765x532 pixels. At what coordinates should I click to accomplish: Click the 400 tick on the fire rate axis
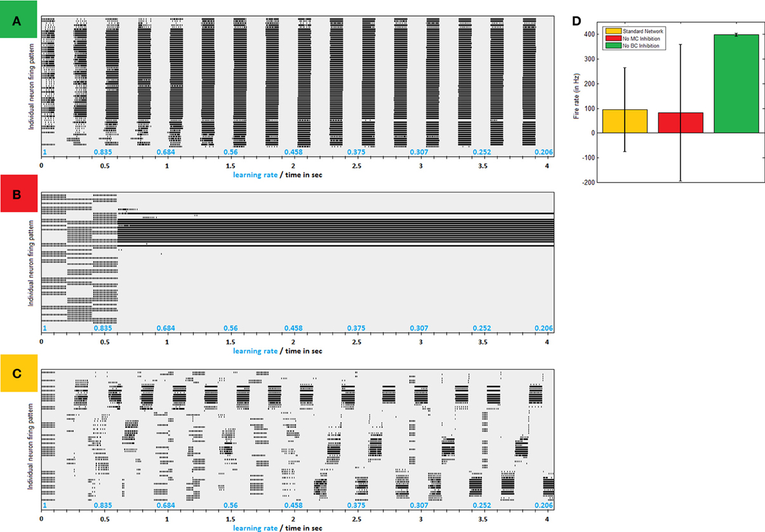(x=588, y=34)
